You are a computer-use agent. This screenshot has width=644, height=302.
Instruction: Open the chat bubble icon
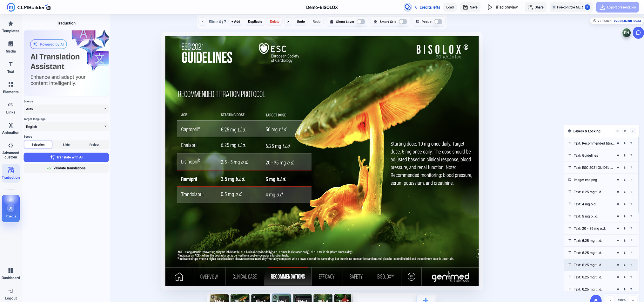point(638,33)
